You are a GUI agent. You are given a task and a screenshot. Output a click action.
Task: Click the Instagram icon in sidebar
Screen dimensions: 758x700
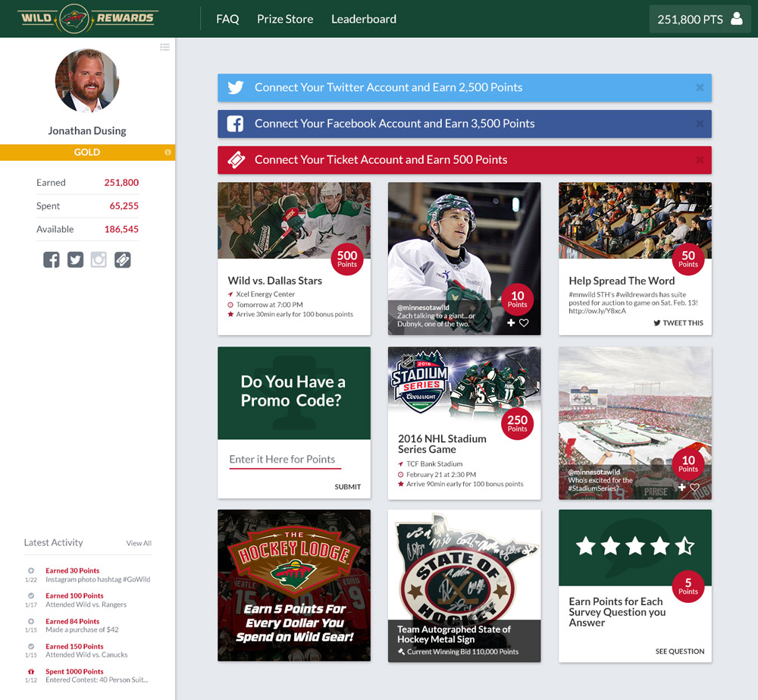[99, 260]
